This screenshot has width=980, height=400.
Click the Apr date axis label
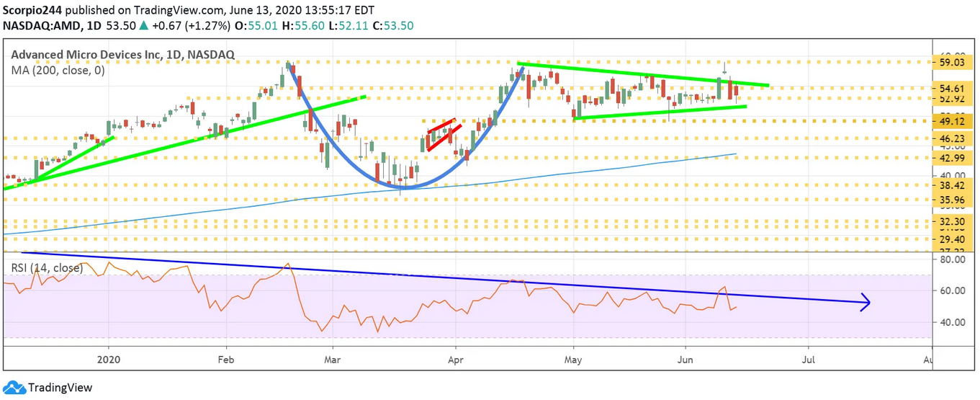click(455, 358)
